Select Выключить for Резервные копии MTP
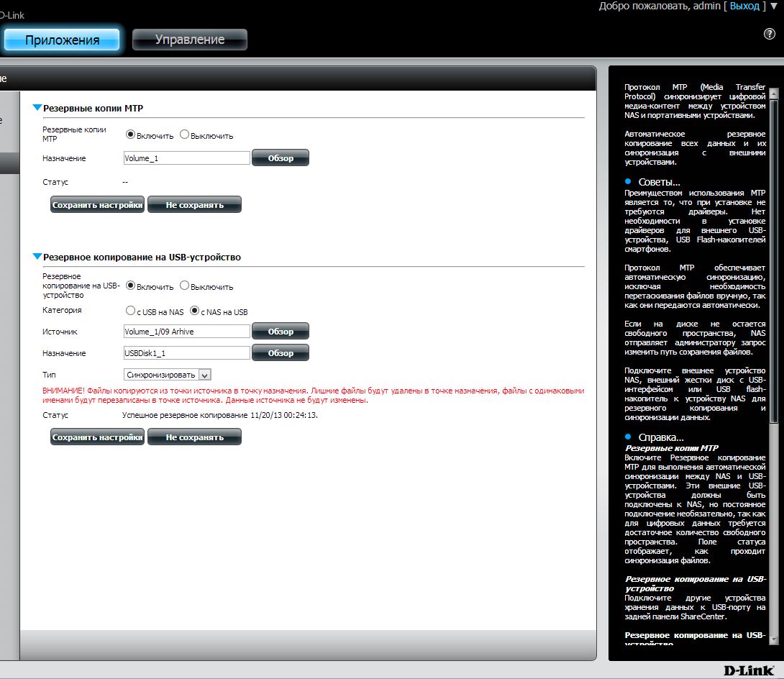The height and width of the screenshot is (679, 784). click(185, 135)
